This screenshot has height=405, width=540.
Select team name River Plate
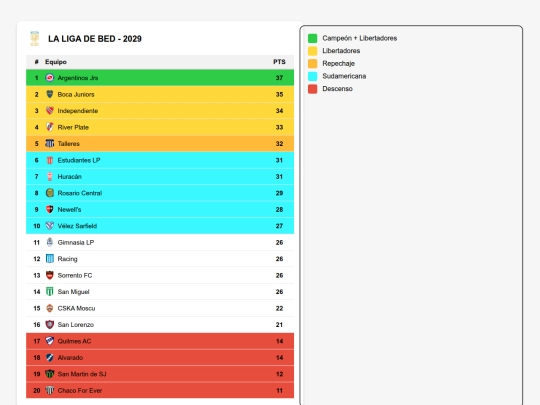73,127
